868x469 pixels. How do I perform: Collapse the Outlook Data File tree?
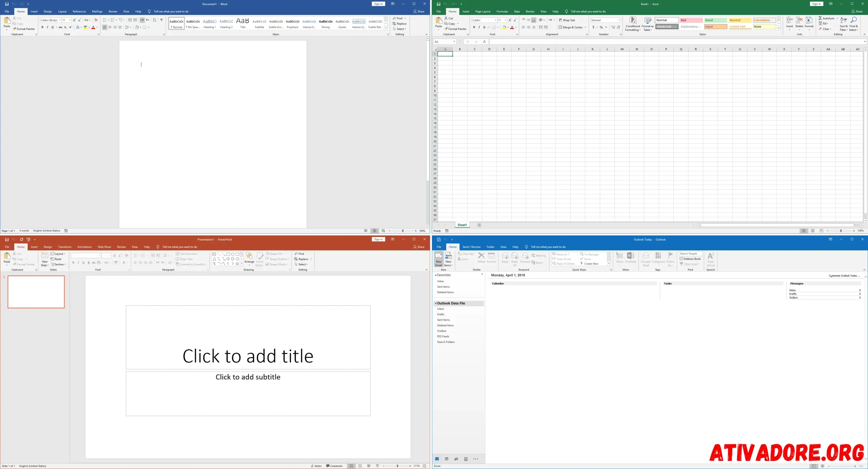(436, 303)
